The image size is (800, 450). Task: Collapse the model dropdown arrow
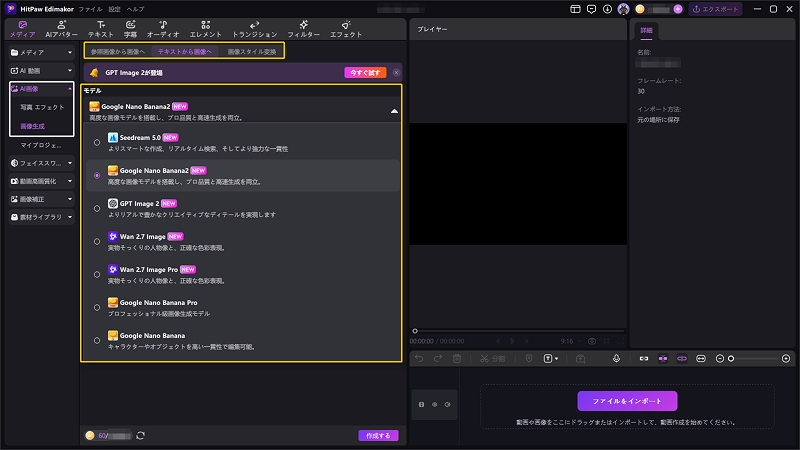[394, 111]
